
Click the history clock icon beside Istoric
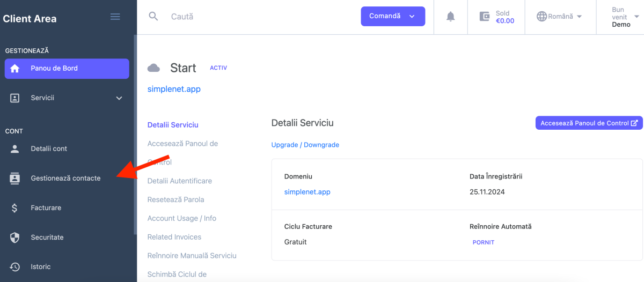pyautogui.click(x=15, y=267)
